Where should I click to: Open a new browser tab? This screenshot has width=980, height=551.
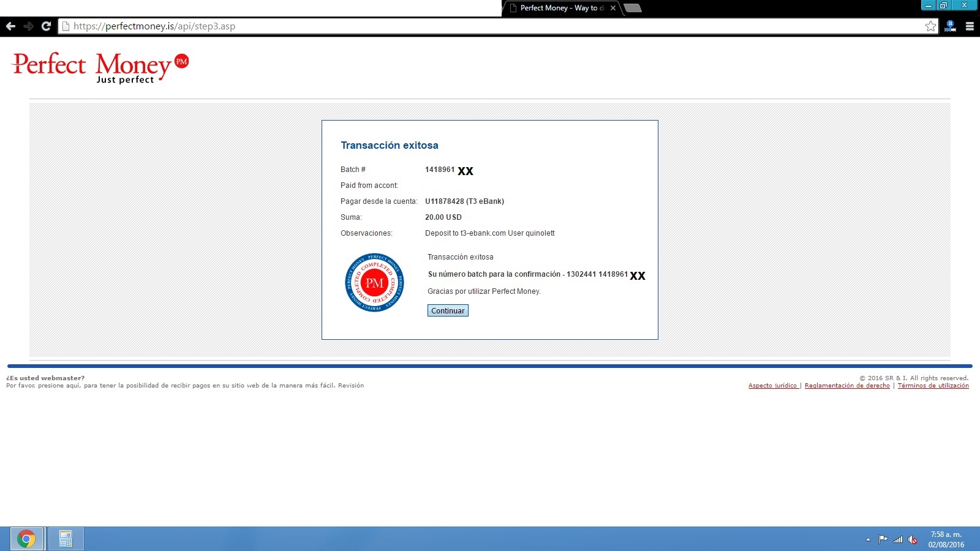coord(633,8)
